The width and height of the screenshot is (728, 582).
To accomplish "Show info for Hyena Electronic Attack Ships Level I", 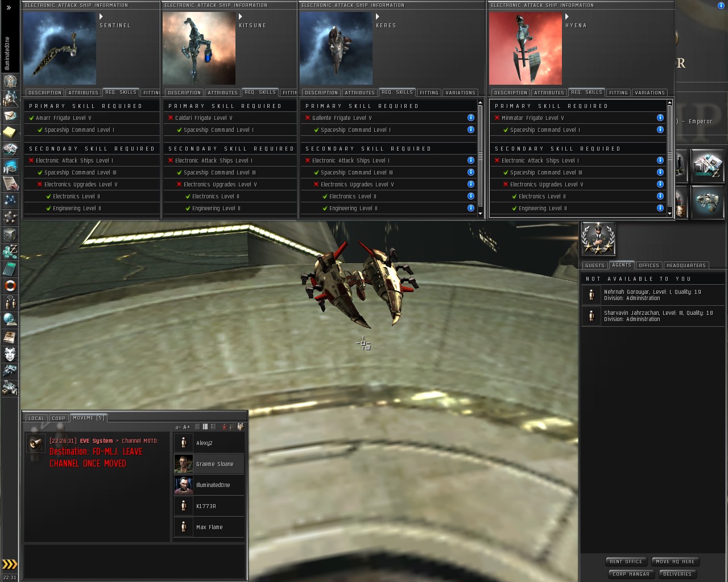I will [660, 160].
